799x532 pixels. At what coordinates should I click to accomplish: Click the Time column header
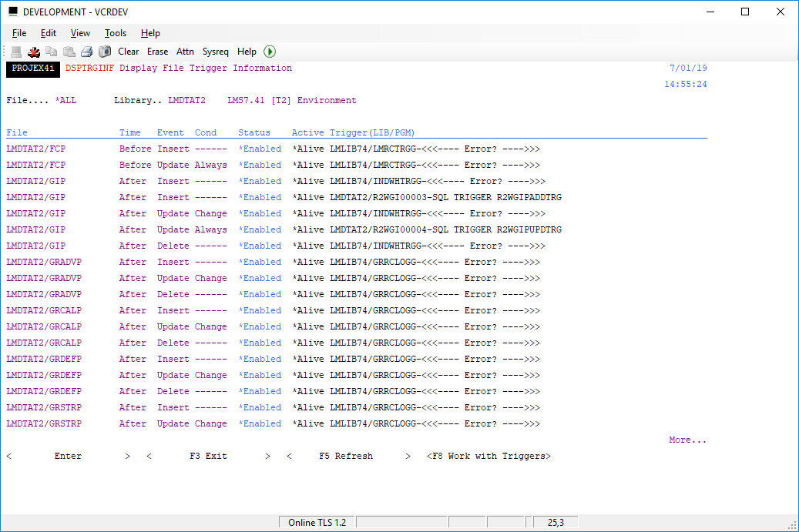pyautogui.click(x=130, y=133)
